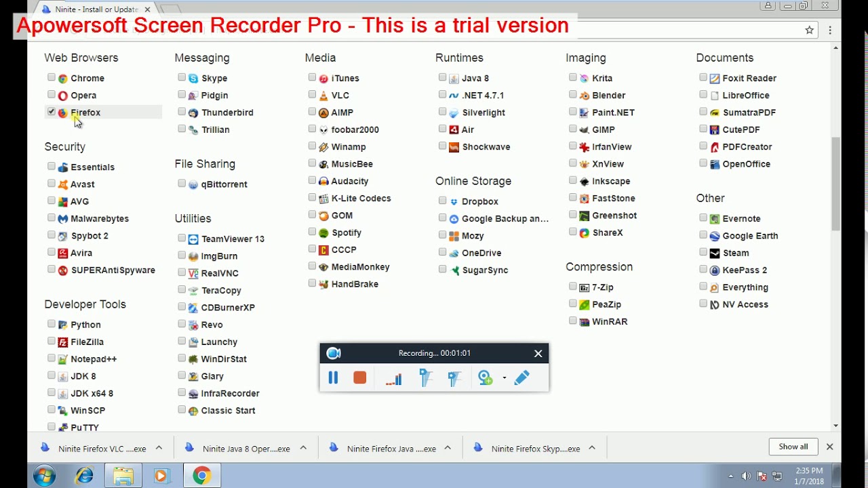Uncheck the Firefox checkbox

[x=52, y=111]
